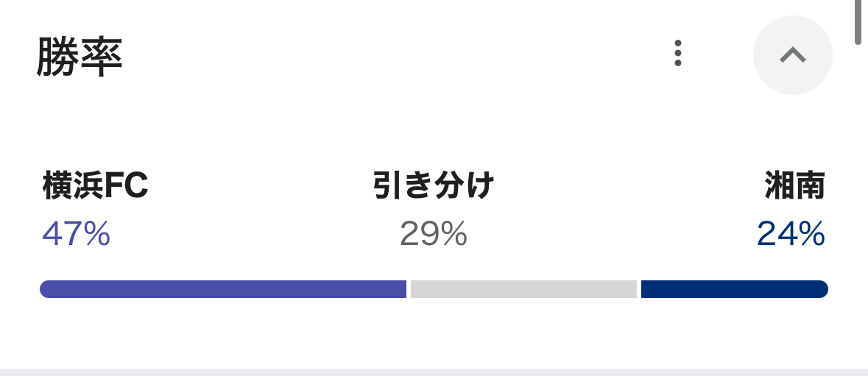Click the 47% win probability value
Image resolution: width=868 pixels, height=376 pixels.
click(77, 235)
